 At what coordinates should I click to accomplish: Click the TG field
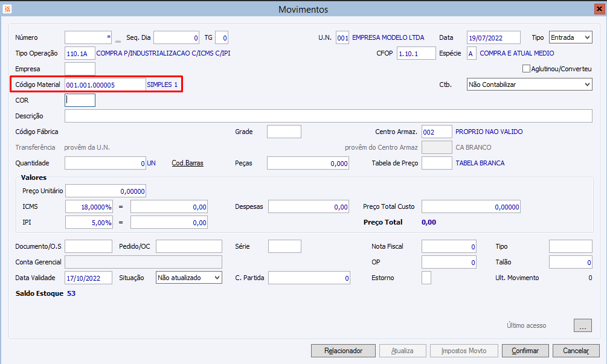(x=222, y=37)
